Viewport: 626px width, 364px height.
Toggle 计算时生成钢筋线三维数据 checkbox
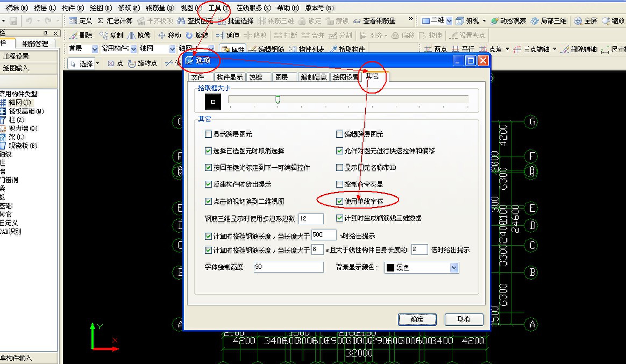[x=339, y=218]
